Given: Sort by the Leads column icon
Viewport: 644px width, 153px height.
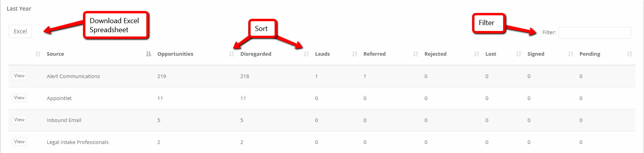Looking at the screenshot, I should click(354, 54).
